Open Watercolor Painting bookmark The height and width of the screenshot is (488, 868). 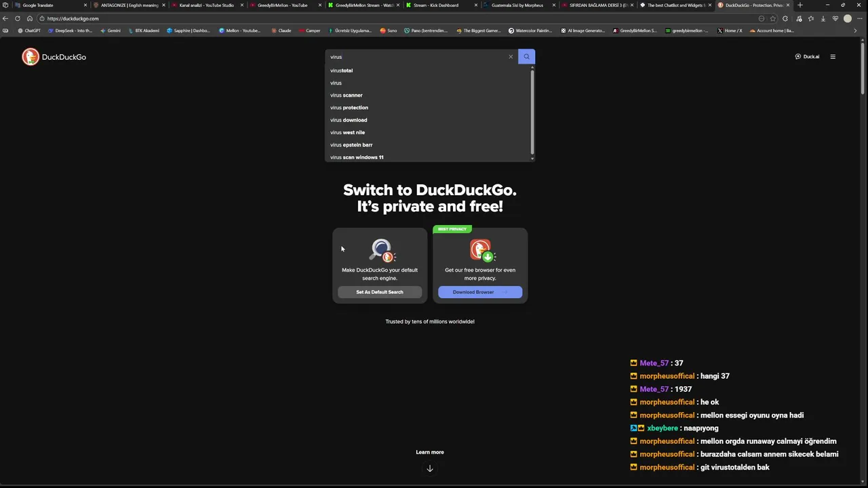point(531,30)
